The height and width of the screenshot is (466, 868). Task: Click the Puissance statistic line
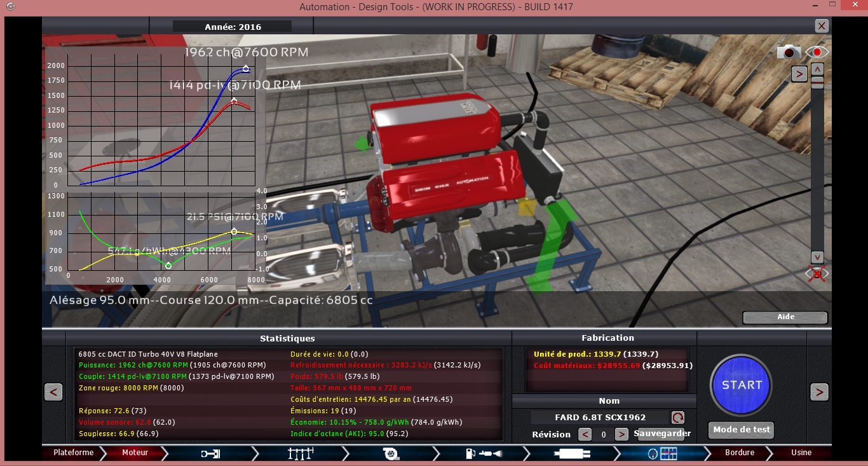tap(172, 365)
